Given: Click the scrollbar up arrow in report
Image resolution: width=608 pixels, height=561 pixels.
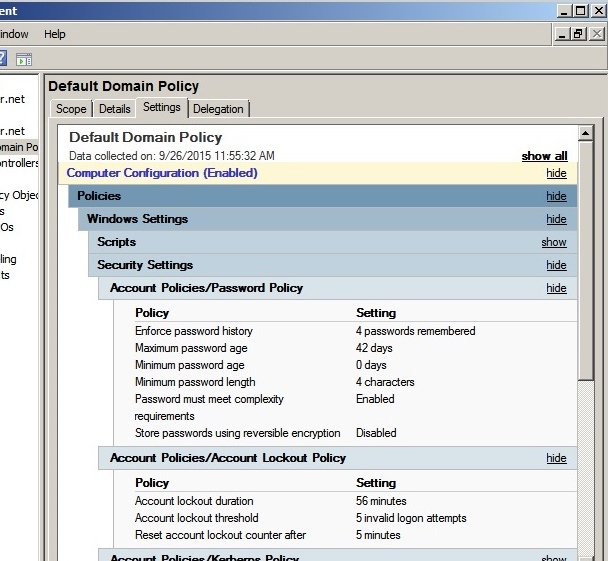Looking at the screenshot, I should [x=586, y=133].
